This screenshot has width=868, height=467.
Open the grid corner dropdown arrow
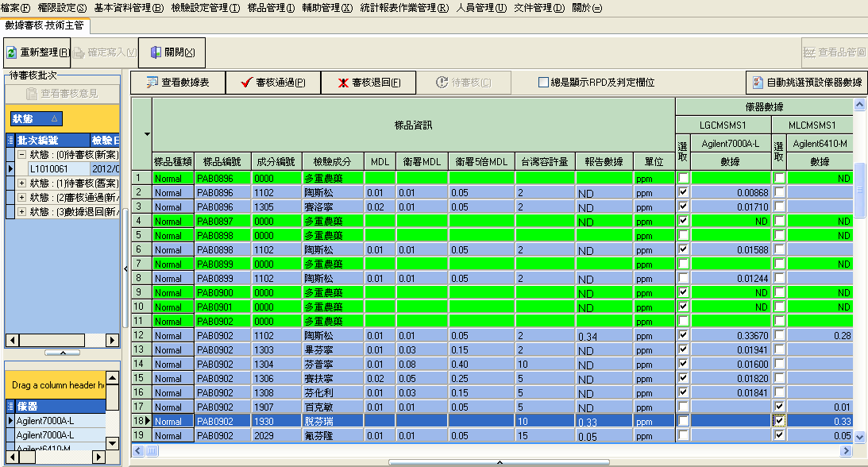tap(147, 134)
